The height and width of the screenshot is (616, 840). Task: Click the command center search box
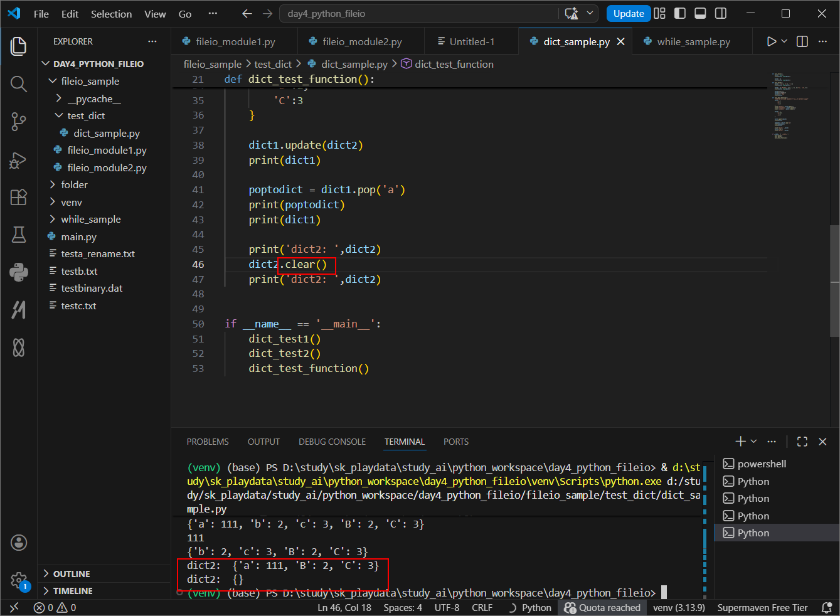pos(419,13)
